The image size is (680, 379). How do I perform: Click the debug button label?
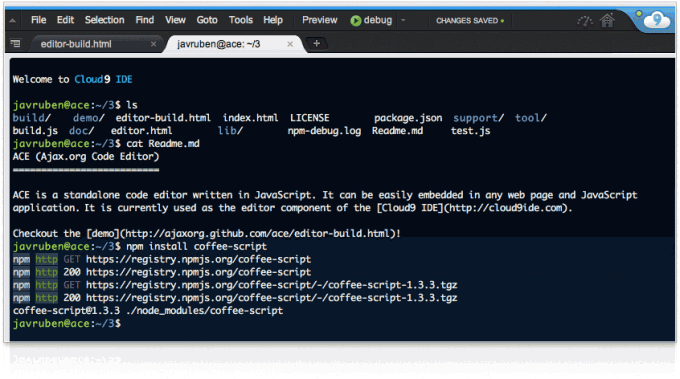click(378, 20)
